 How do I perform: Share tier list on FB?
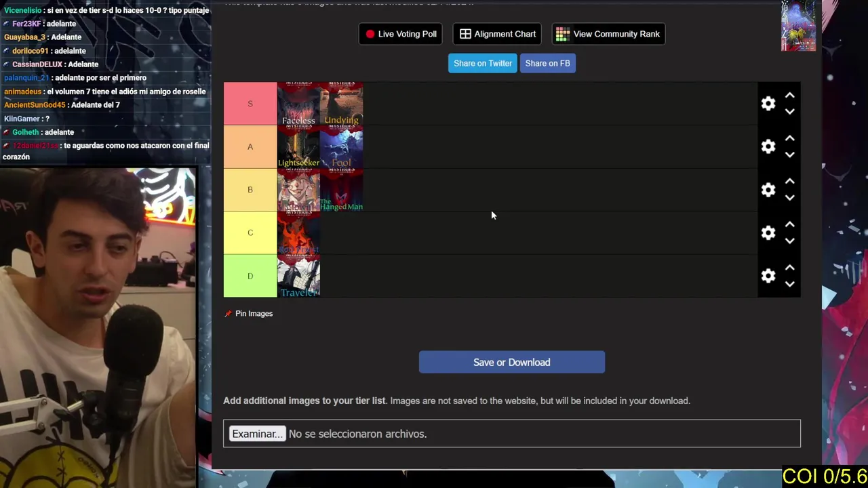click(547, 63)
